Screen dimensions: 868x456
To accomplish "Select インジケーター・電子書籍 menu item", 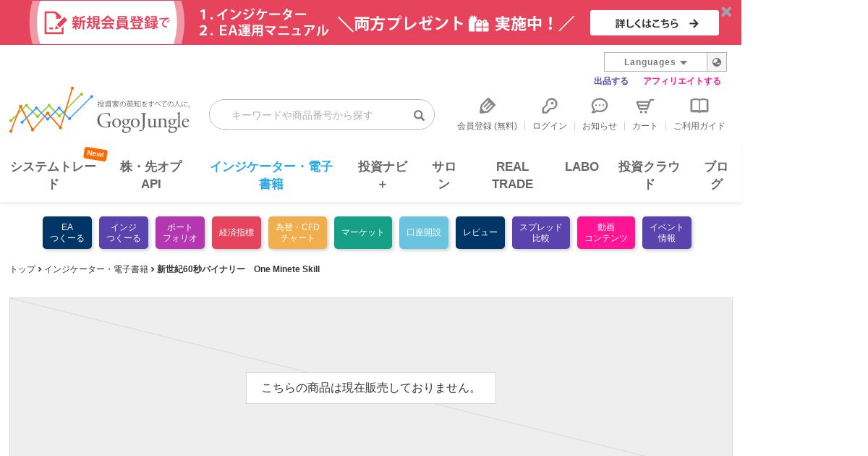I will (x=271, y=175).
